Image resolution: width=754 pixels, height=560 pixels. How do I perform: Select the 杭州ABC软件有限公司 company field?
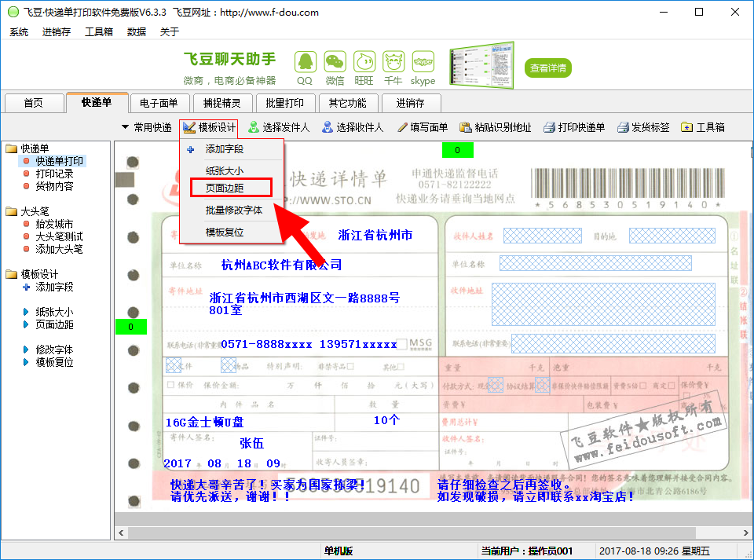tap(281, 265)
